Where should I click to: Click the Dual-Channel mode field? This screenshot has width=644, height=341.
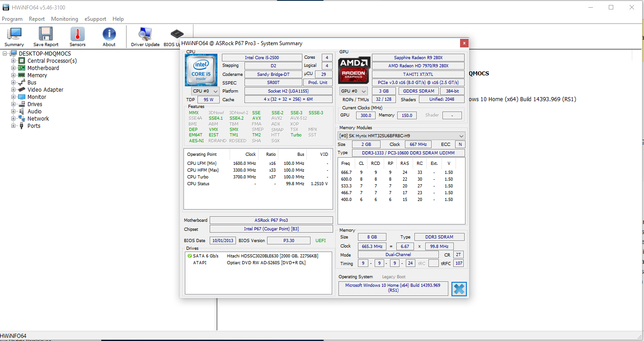pos(398,255)
